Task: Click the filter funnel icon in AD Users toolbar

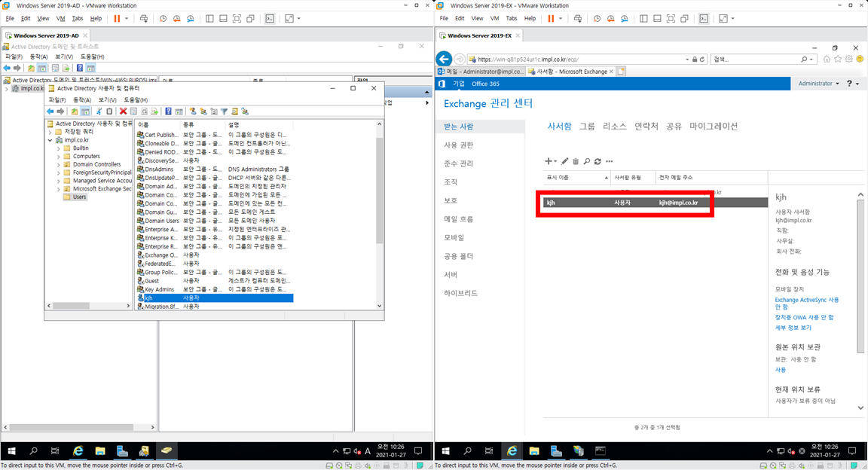Action: coord(225,111)
